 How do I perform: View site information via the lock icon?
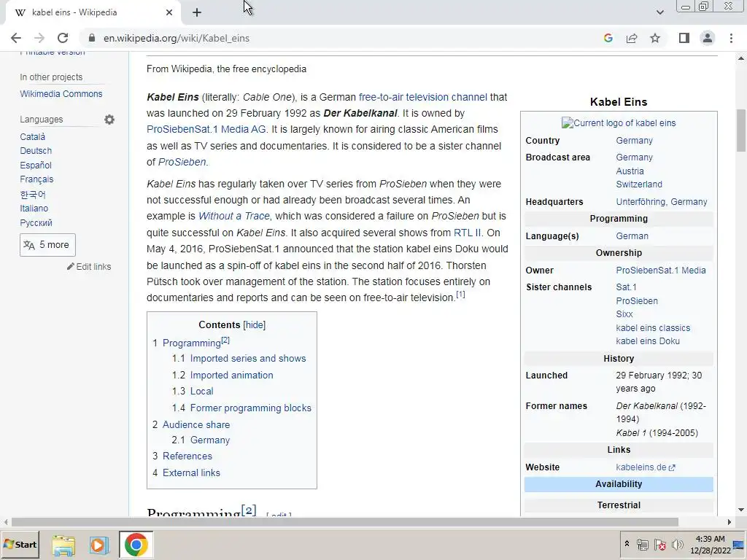click(92, 38)
